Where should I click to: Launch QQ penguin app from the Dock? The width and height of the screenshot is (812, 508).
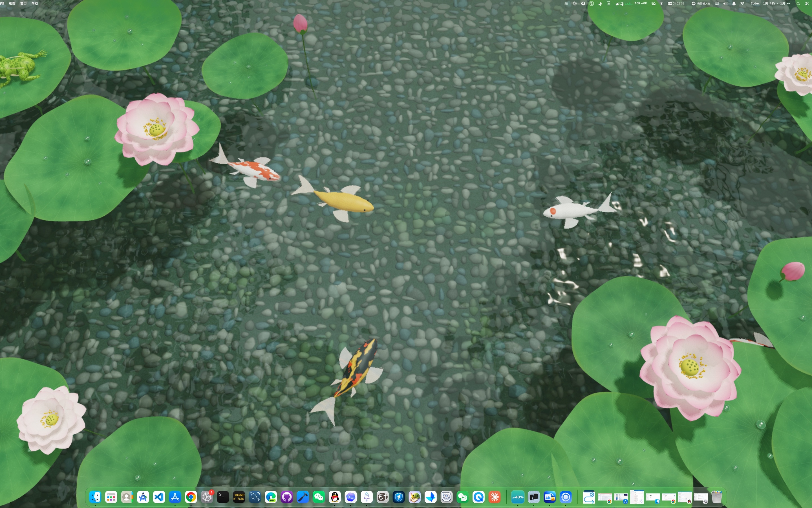click(x=335, y=497)
